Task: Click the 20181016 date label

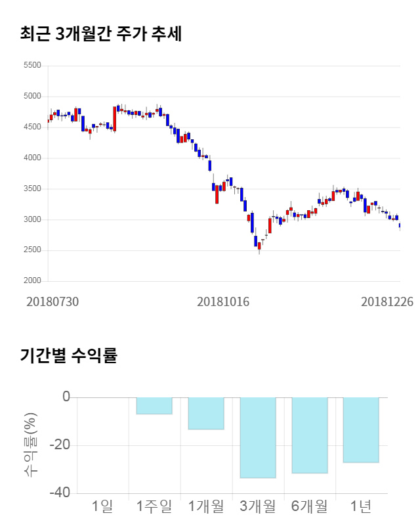Action: point(223,301)
